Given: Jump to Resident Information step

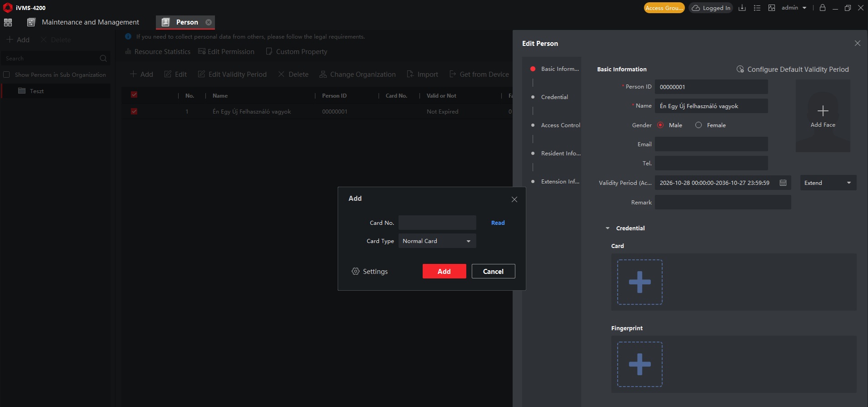Looking at the screenshot, I should [560, 153].
